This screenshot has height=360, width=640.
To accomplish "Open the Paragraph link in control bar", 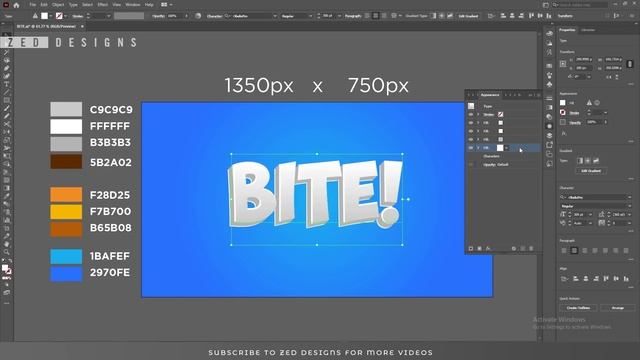I will tap(353, 16).
